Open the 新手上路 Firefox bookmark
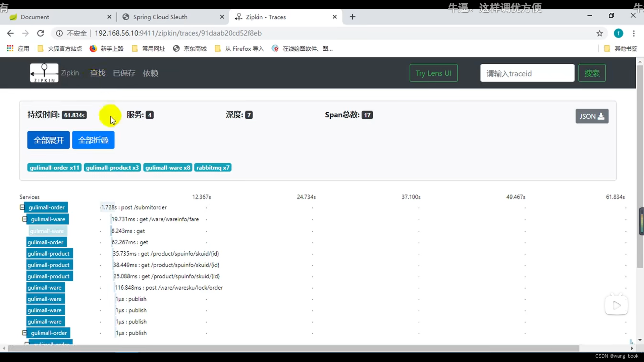 click(107, 49)
